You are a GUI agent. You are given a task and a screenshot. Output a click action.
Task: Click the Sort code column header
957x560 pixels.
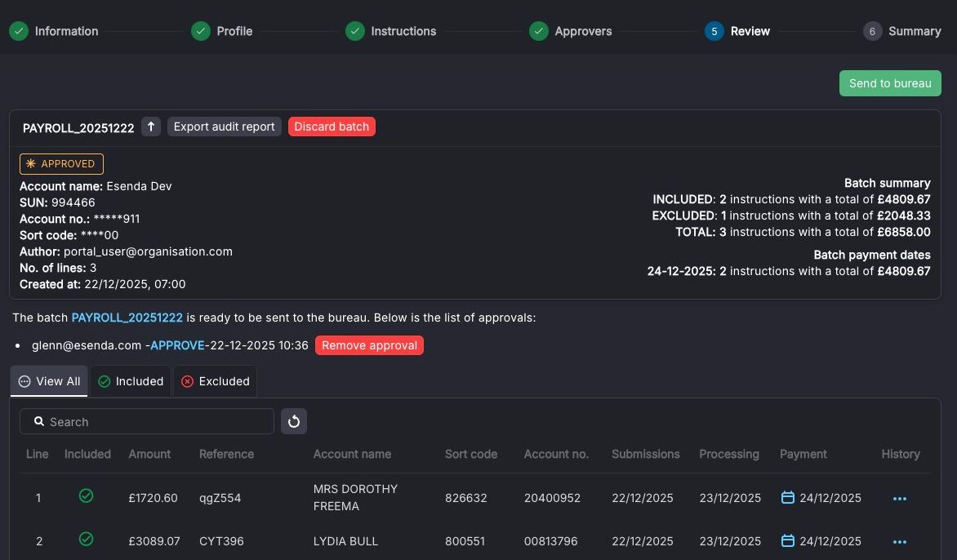click(471, 455)
